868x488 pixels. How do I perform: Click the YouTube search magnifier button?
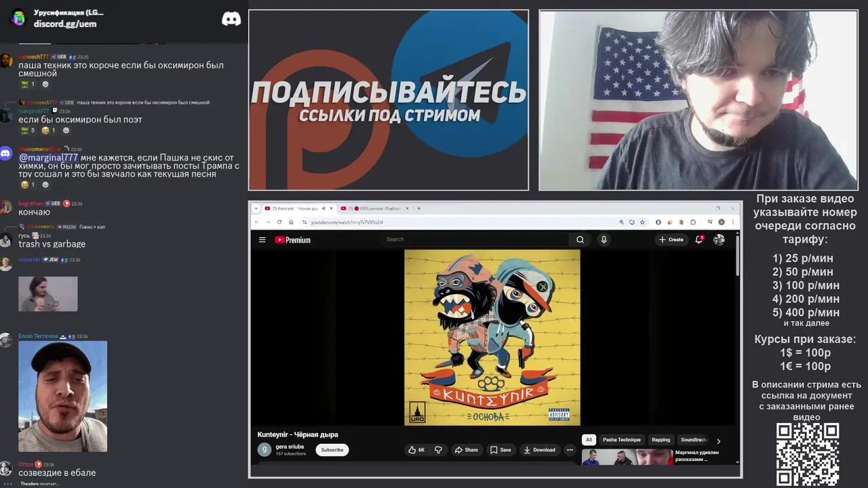click(580, 239)
